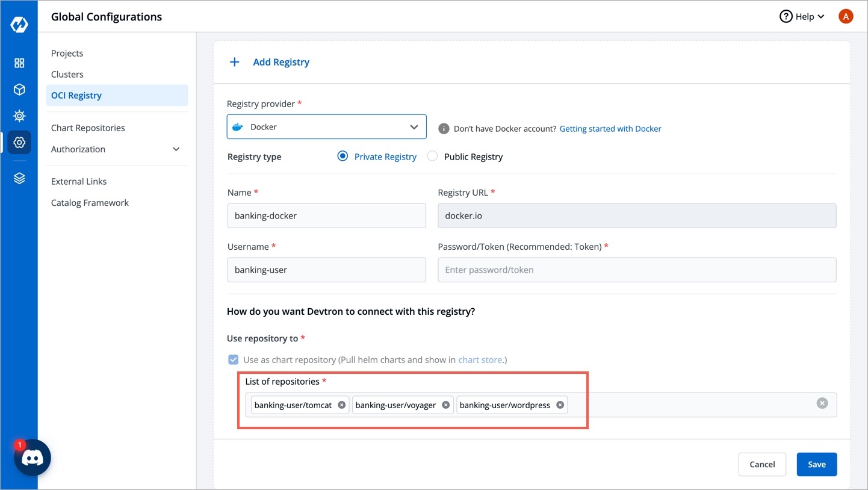Click the Devtron logo icon
The image size is (868, 490).
tap(19, 25)
